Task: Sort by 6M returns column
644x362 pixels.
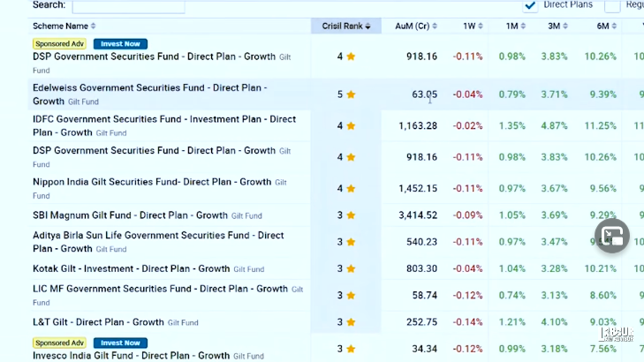Action: point(607,26)
